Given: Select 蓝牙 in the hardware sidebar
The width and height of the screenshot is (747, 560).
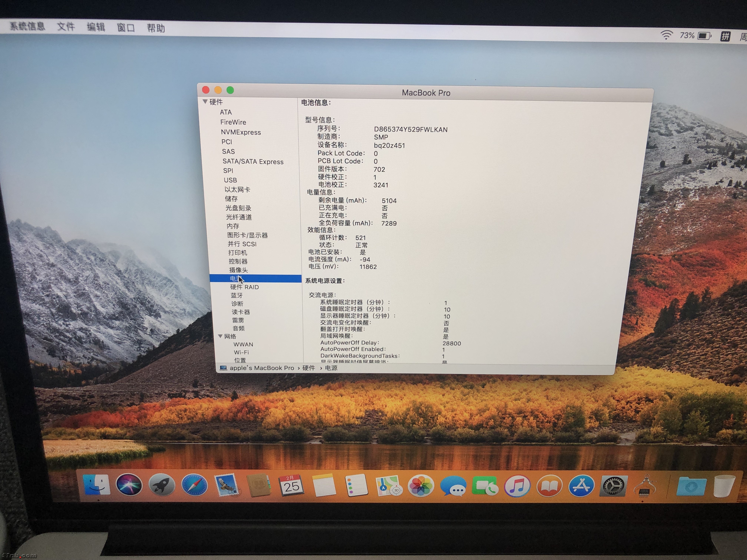Looking at the screenshot, I should (x=237, y=295).
